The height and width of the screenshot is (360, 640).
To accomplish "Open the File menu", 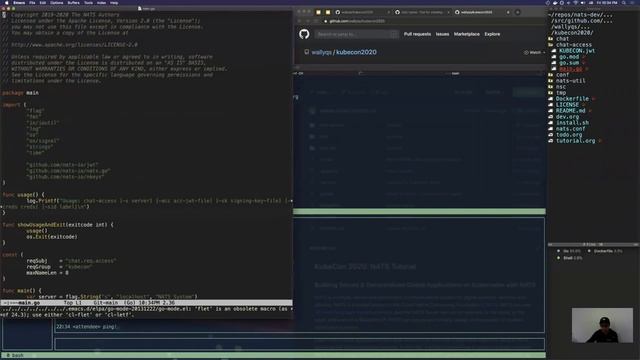I will click(x=32, y=2).
